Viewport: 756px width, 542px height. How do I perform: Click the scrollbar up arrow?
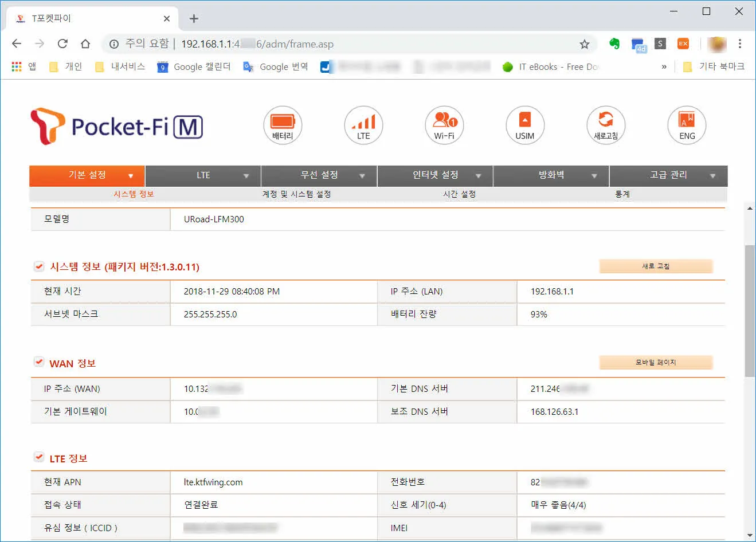coord(750,208)
